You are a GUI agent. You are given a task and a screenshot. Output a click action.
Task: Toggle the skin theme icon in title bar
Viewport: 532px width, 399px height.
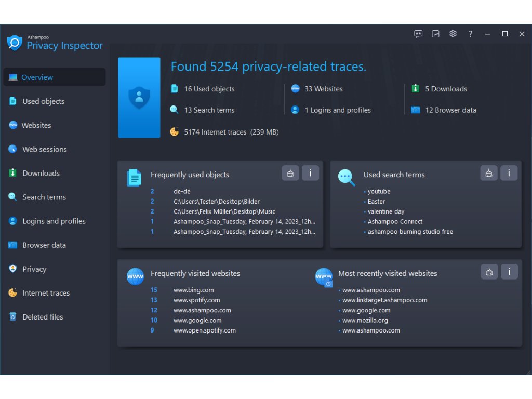[436, 34]
